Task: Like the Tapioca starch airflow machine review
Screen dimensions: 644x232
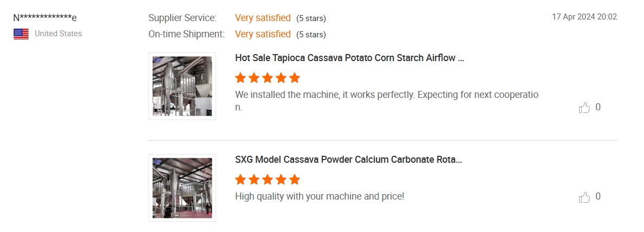Action: pyautogui.click(x=584, y=108)
